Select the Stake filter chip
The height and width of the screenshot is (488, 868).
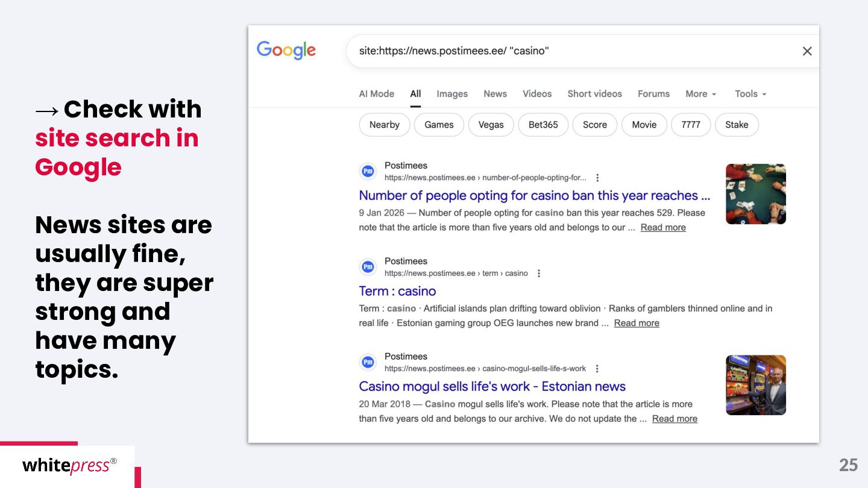click(737, 125)
